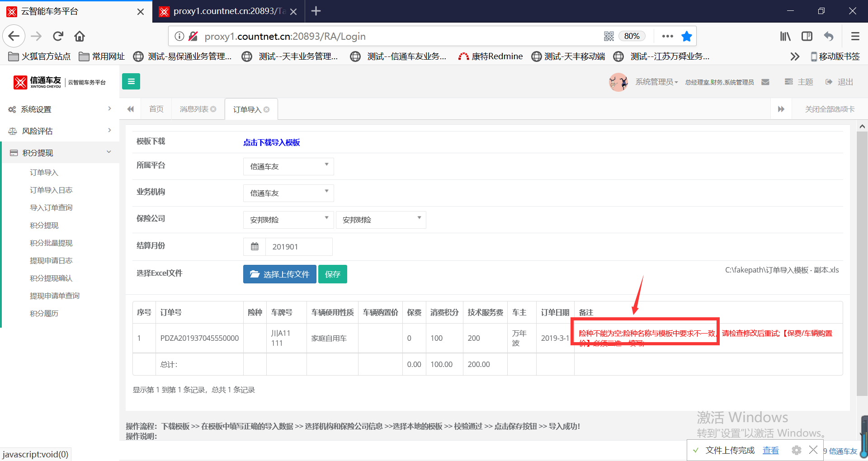Image resolution: width=868 pixels, height=461 pixels.
Task: Open 订单导入日志 in the sidebar
Action: [x=51, y=190]
